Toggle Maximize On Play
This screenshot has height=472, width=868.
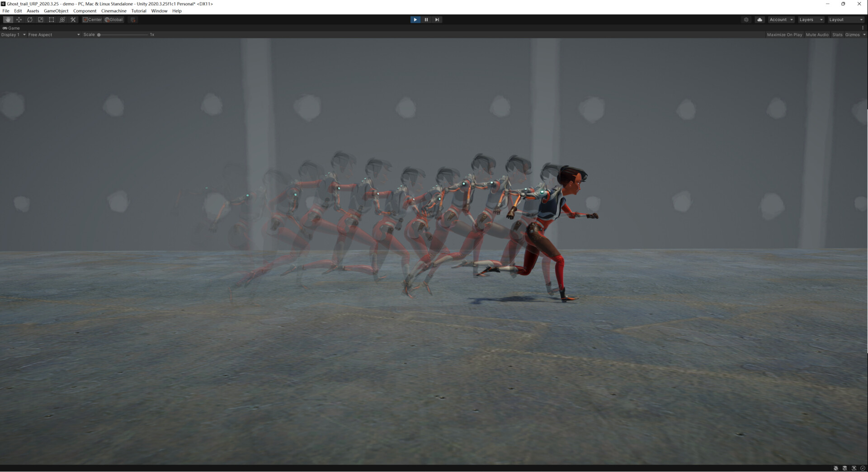click(784, 34)
